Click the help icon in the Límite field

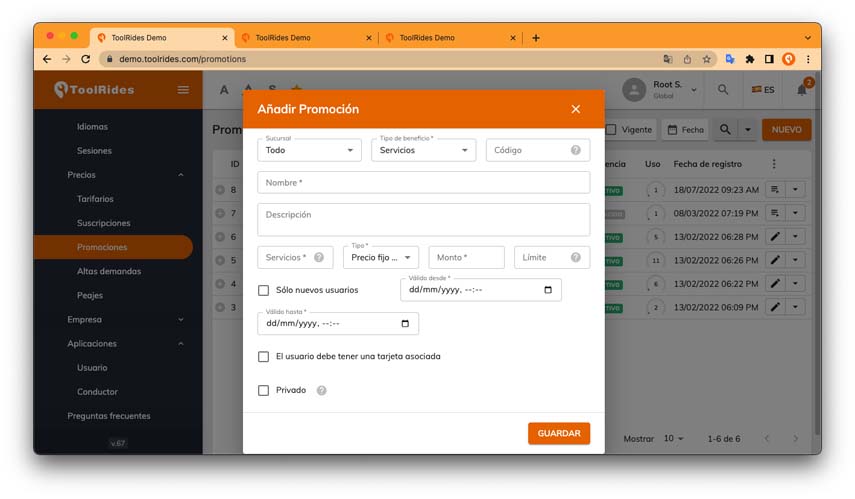click(575, 257)
